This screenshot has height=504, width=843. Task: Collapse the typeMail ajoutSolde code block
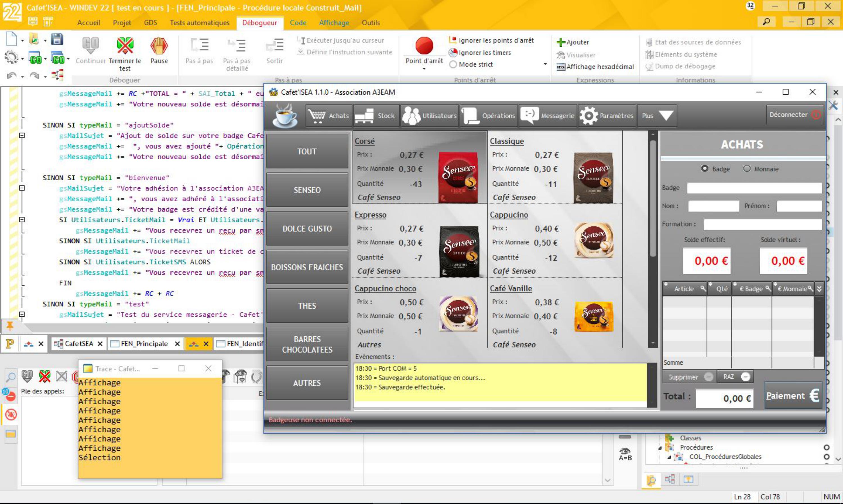click(x=22, y=136)
